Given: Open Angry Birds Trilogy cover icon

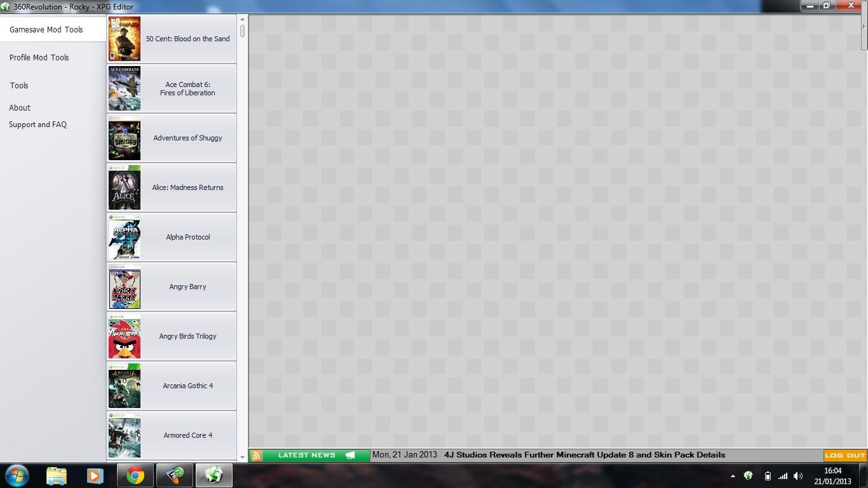Looking at the screenshot, I should point(124,337).
